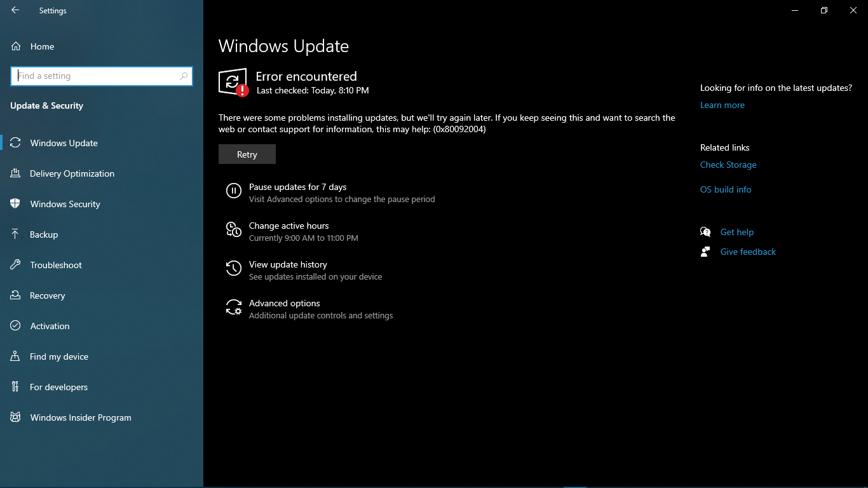The width and height of the screenshot is (868, 488).
Task: Click the Troubleshoot wrench icon
Action: pos(16,265)
